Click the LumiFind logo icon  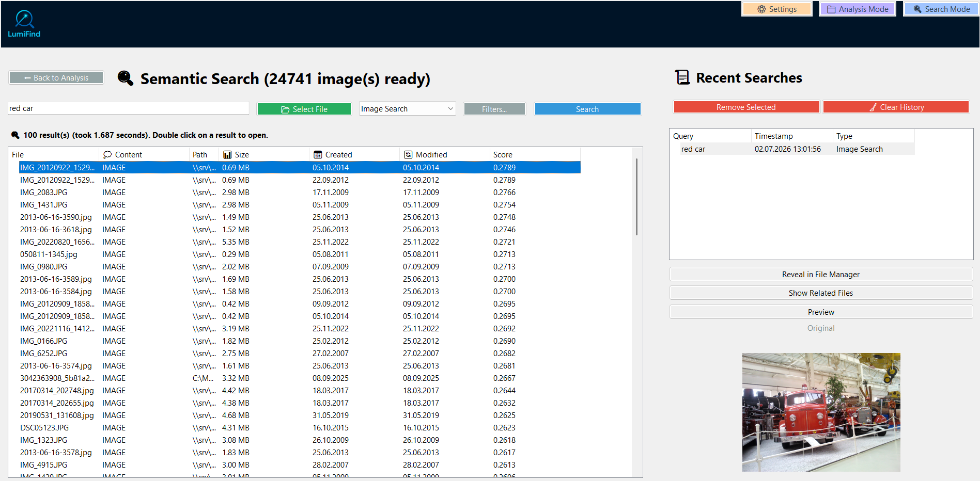[x=24, y=24]
